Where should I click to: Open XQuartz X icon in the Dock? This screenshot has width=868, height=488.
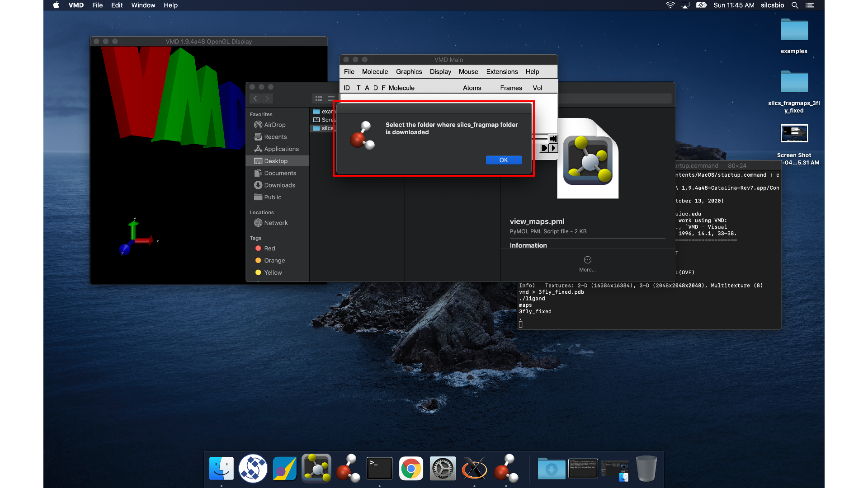474,469
